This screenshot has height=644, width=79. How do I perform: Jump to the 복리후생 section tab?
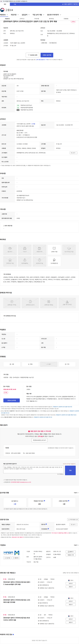coord(51,19)
